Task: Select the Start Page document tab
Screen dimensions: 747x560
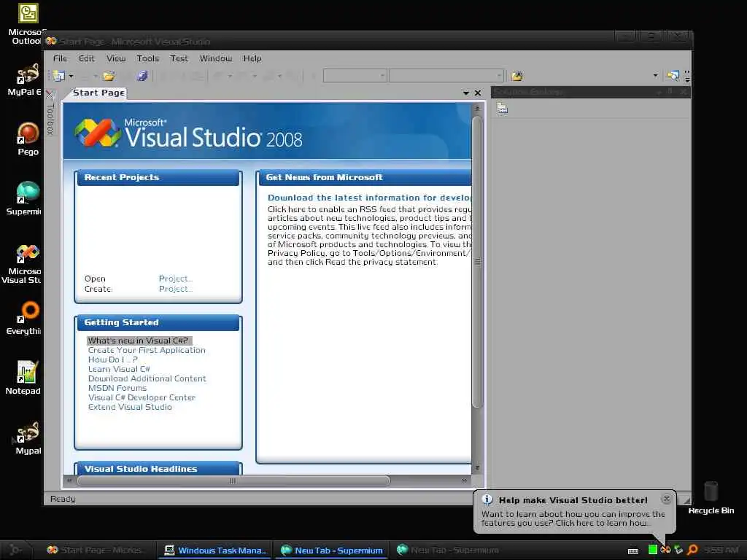Action: pos(98,93)
